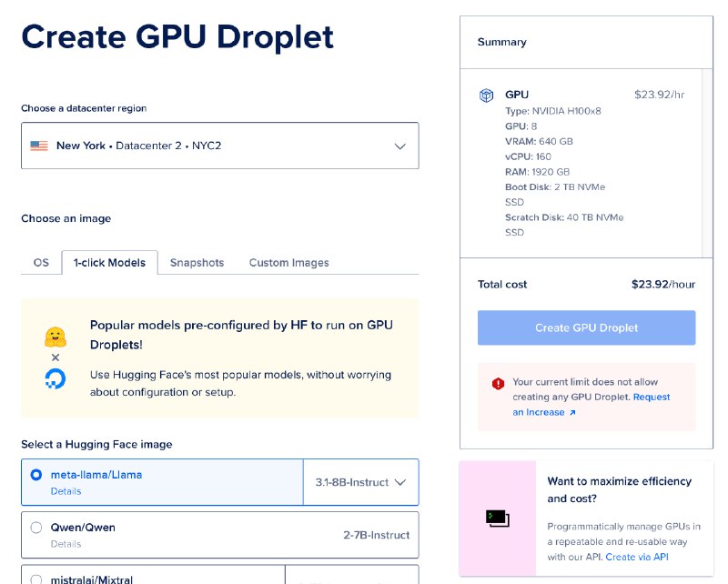Click the US flag icon in region selector
This screenshot has width=728, height=584.
click(39, 146)
